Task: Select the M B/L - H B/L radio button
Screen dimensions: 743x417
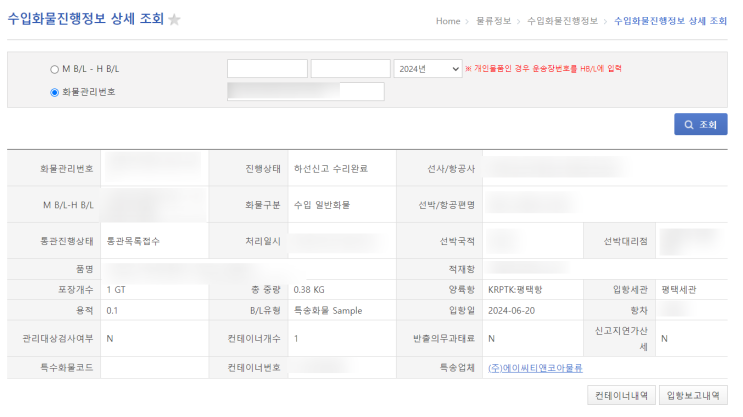Action: 54,70
